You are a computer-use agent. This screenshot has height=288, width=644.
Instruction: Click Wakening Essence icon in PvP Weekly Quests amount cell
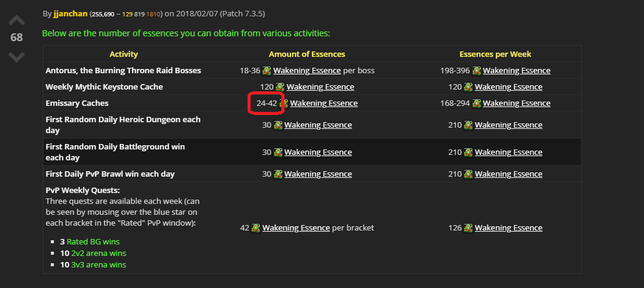(x=256, y=228)
